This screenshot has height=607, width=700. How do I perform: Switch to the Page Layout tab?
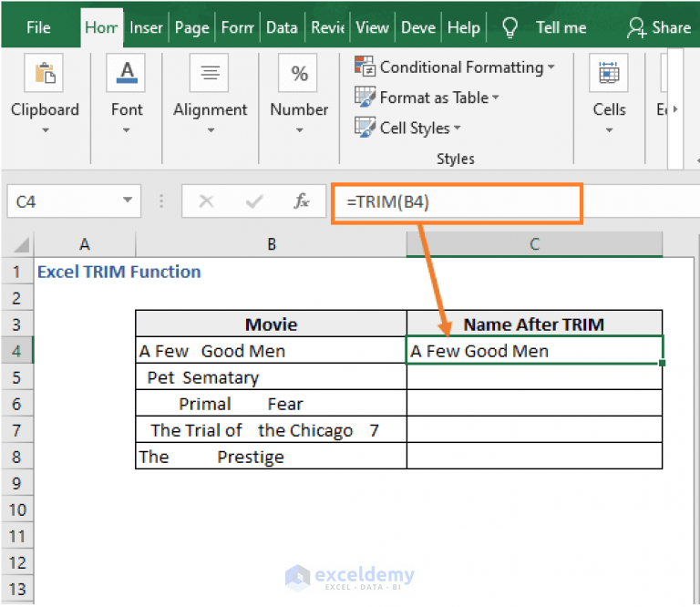pyautogui.click(x=192, y=27)
